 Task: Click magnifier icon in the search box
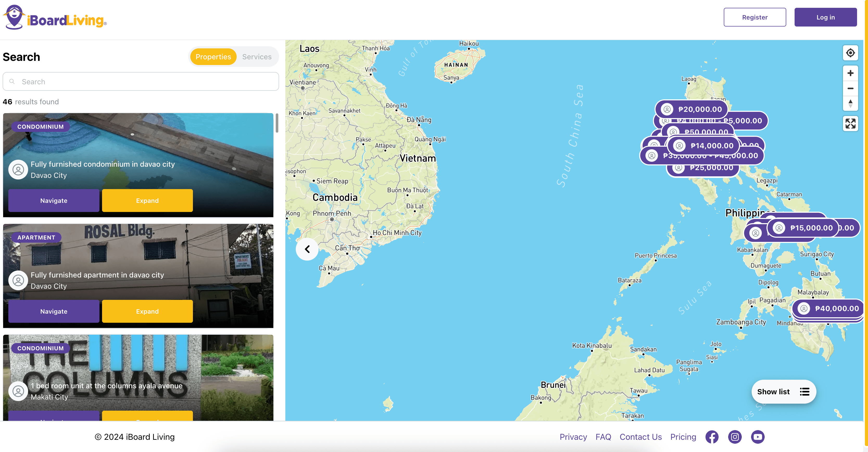(12, 81)
